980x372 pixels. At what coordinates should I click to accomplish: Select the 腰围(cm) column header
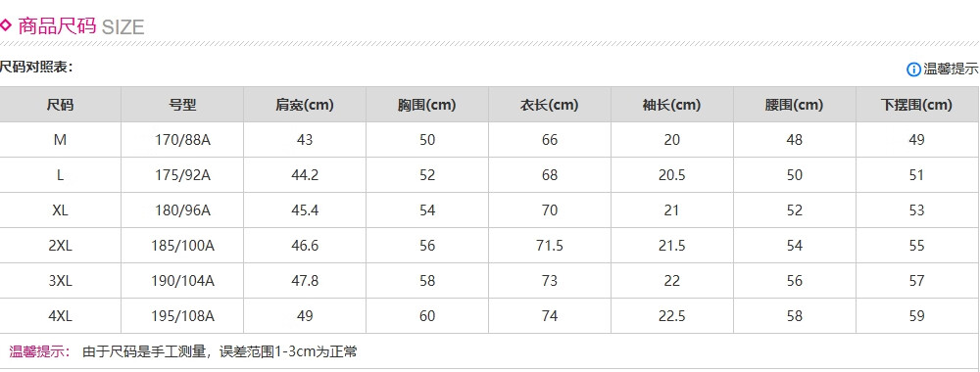click(x=795, y=104)
